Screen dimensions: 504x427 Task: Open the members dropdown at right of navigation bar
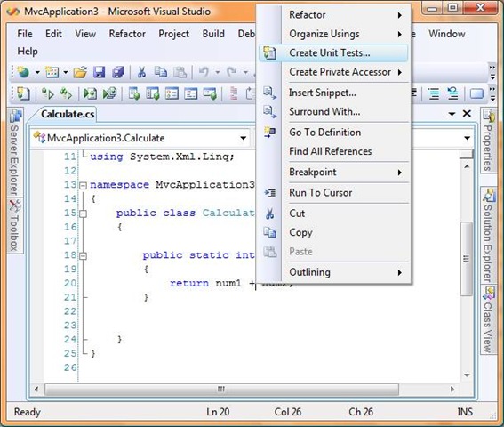(467, 138)
